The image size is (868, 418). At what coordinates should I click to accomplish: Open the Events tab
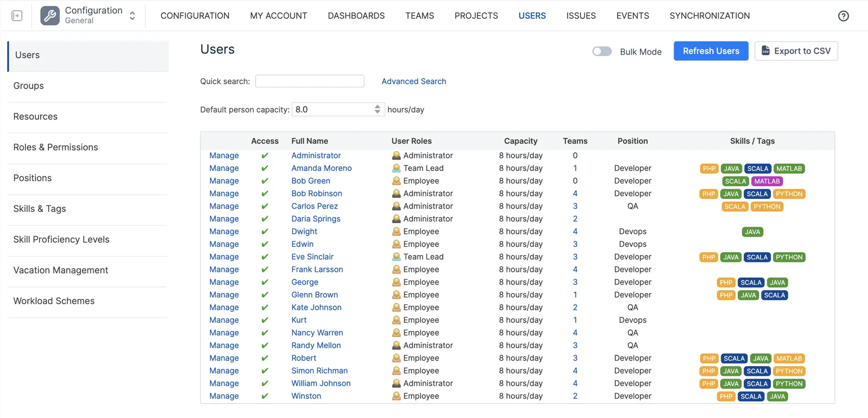point(632,16)
